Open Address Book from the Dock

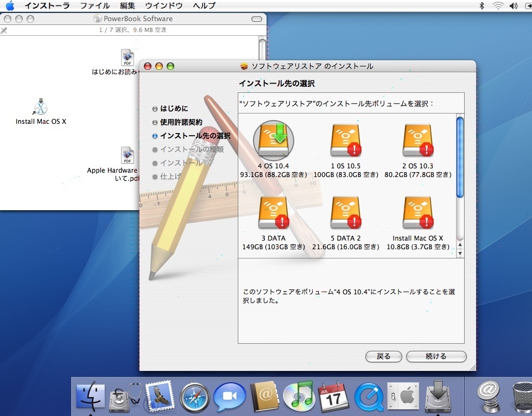tap(265, 396)
